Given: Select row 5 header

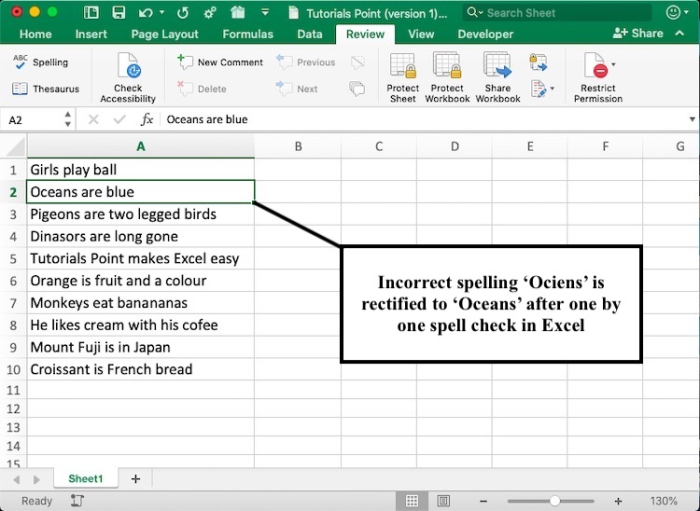Looking at the screenshot, I should coord(13,259).
